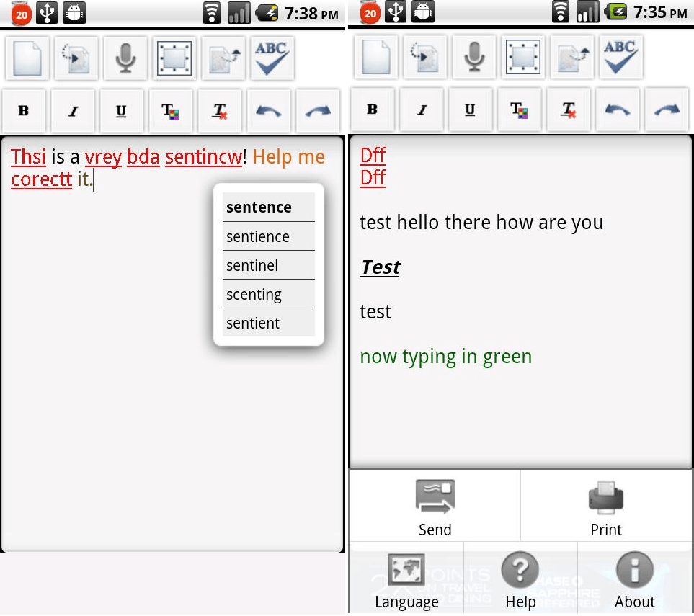Open Language menu option
The image size is (694, 616).
click(x=406, y=579)
